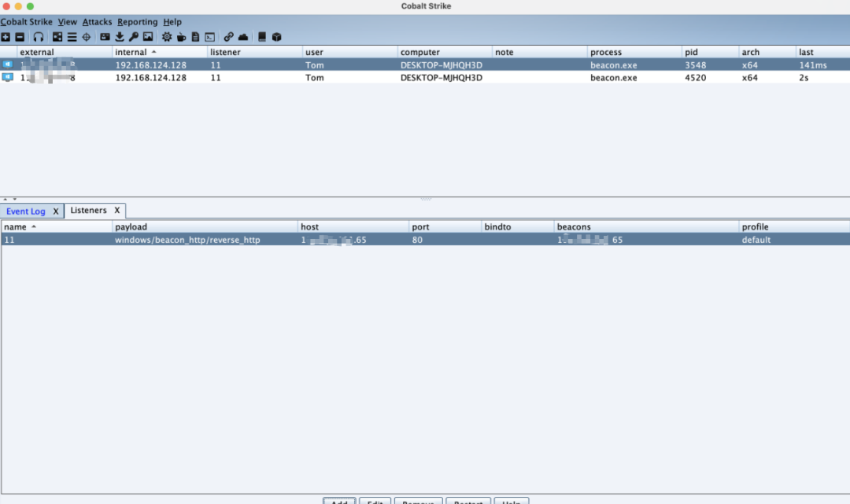Click the document icon for Office macro
This screenshot has height=504, width=850.
tap(195, 37)
